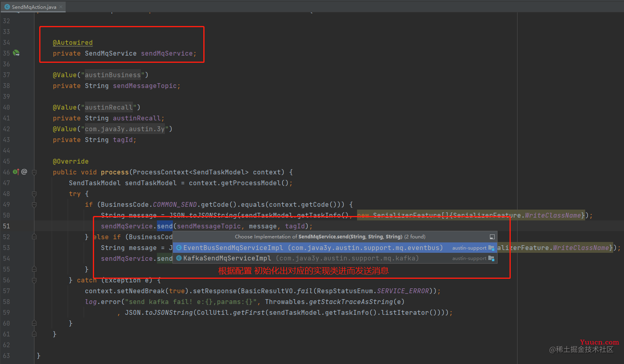Click the class icon beside EventBusSendMqServiceImpl

click(x=179, y=248)
